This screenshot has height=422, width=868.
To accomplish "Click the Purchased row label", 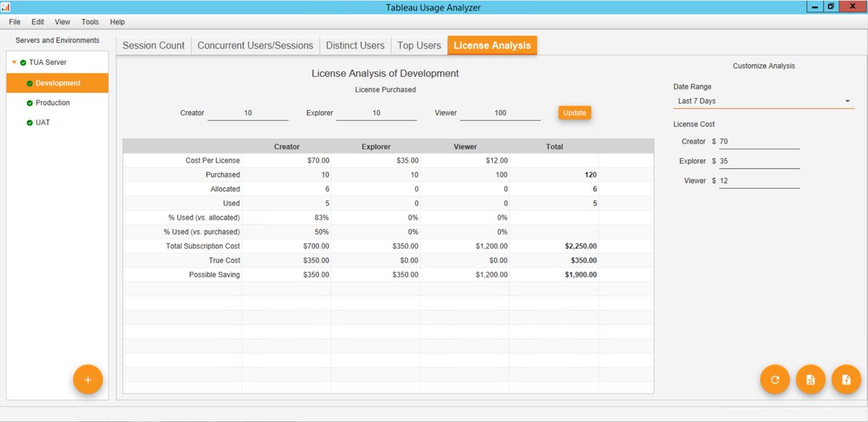I will click(x=223, y=175).
